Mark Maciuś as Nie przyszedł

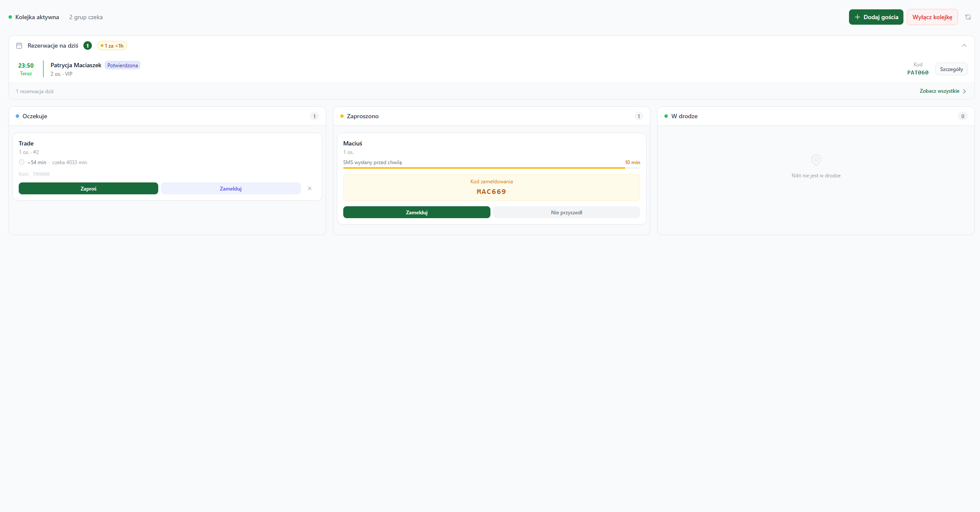point(566,212)
